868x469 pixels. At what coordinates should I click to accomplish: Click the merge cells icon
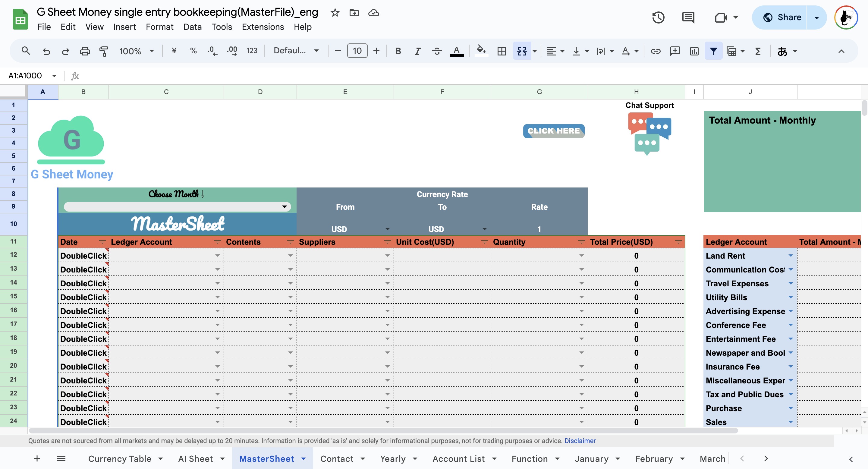click(x=522, y=51)
